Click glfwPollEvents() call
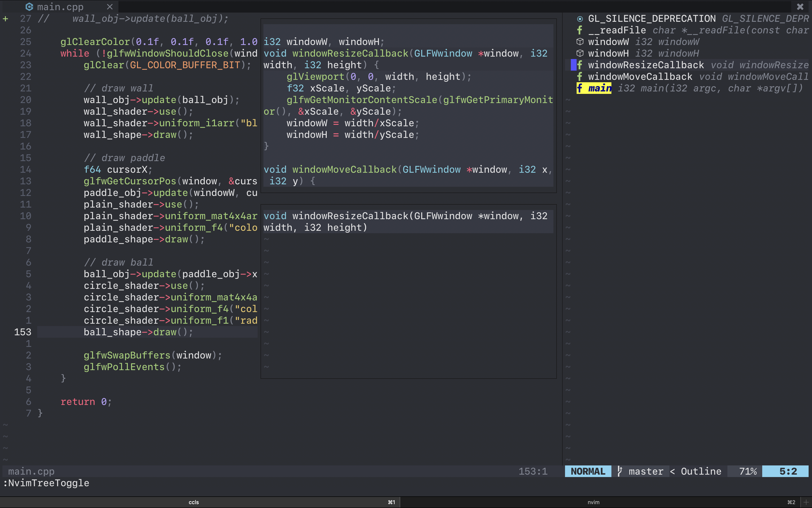 pyautogui.click(x=132, y=367)
